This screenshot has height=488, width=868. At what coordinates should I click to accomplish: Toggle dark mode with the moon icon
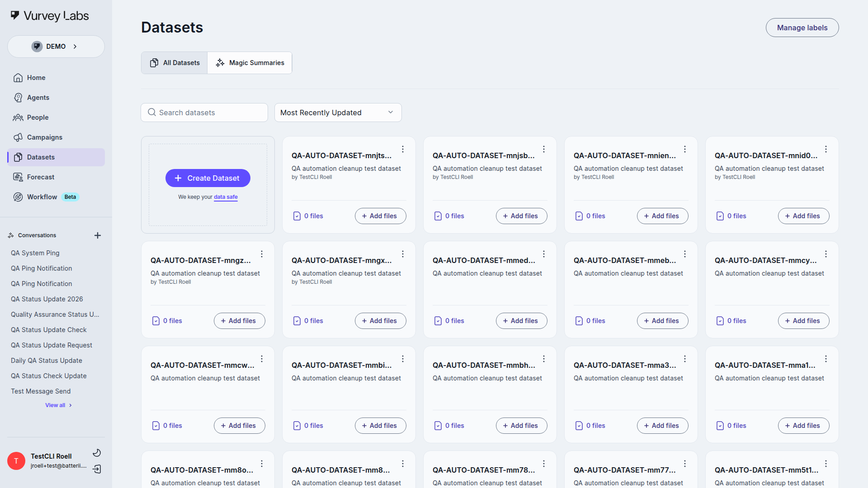click(x=97, y=452)
